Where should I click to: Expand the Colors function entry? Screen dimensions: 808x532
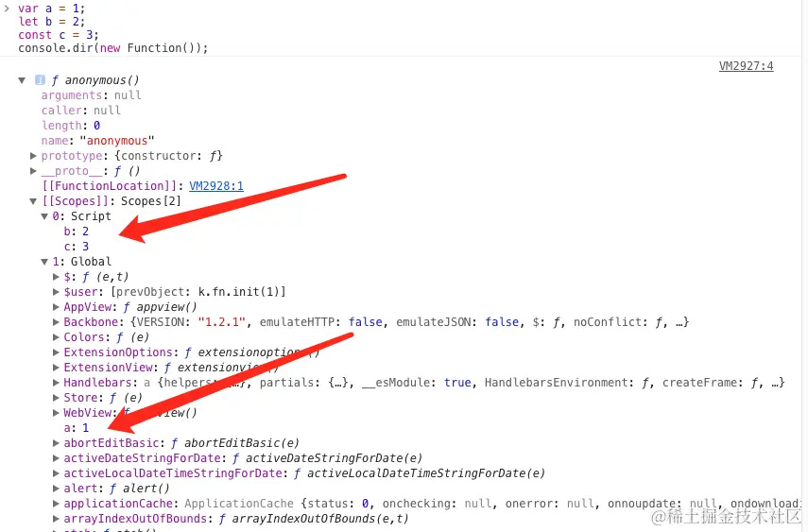click(56, 337)
